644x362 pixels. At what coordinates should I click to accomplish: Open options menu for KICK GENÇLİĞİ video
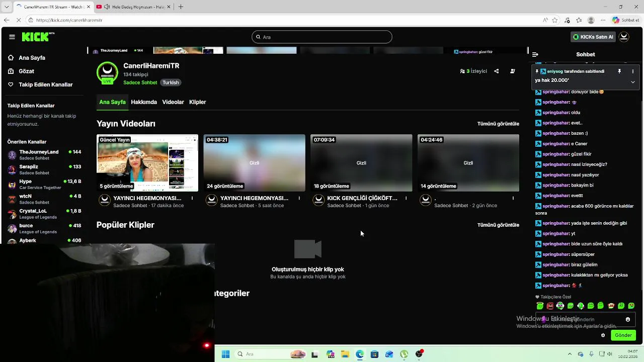point(406,198)
